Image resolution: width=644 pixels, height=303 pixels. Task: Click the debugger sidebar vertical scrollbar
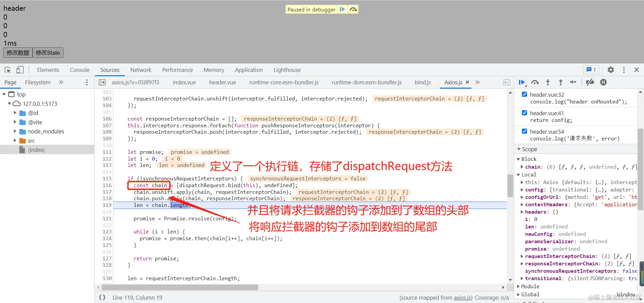click(x=640, y=169)
